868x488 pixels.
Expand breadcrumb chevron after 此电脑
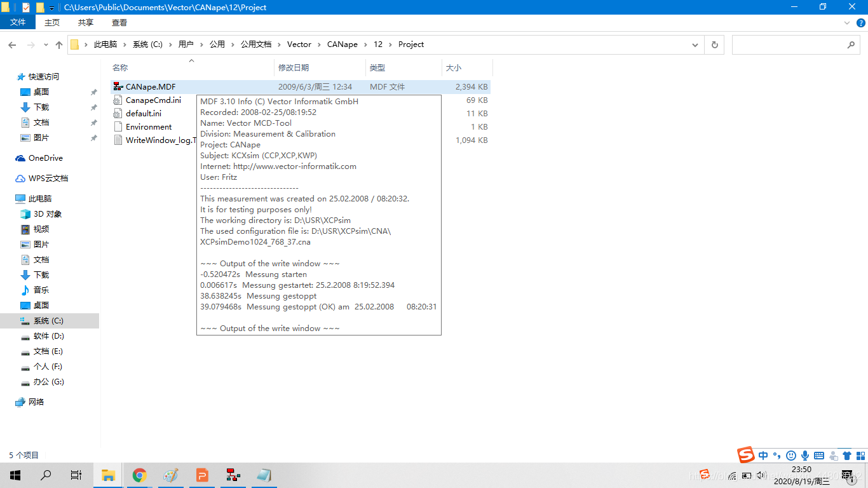(x=125, y=44)
